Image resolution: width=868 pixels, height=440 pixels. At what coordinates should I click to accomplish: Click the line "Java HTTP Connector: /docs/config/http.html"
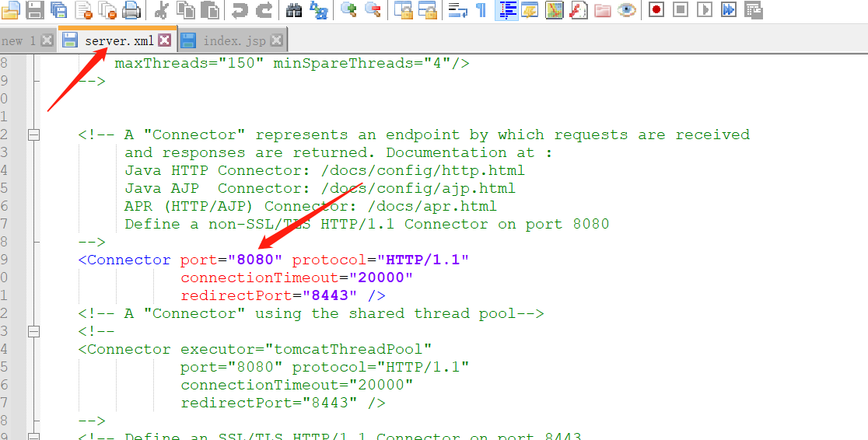point(324,170)
